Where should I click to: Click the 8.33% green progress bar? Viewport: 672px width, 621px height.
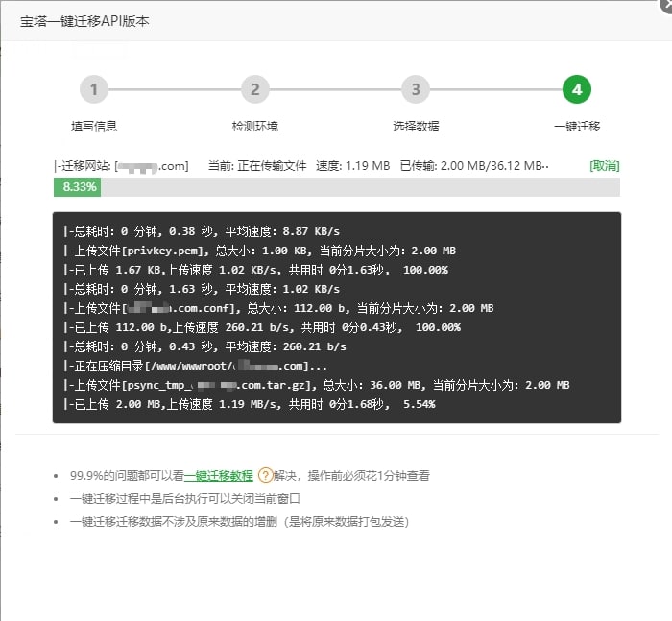tap(77, 187)
